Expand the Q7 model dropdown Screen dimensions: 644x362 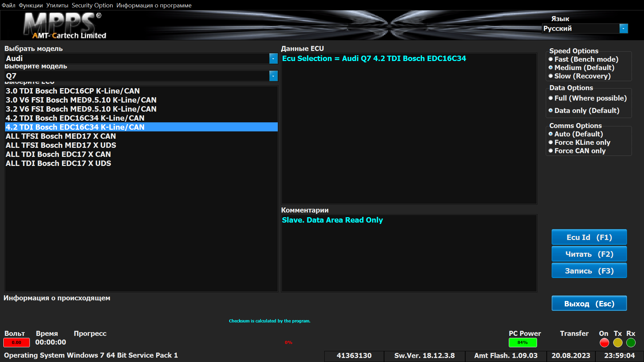[x=273, y=76]
